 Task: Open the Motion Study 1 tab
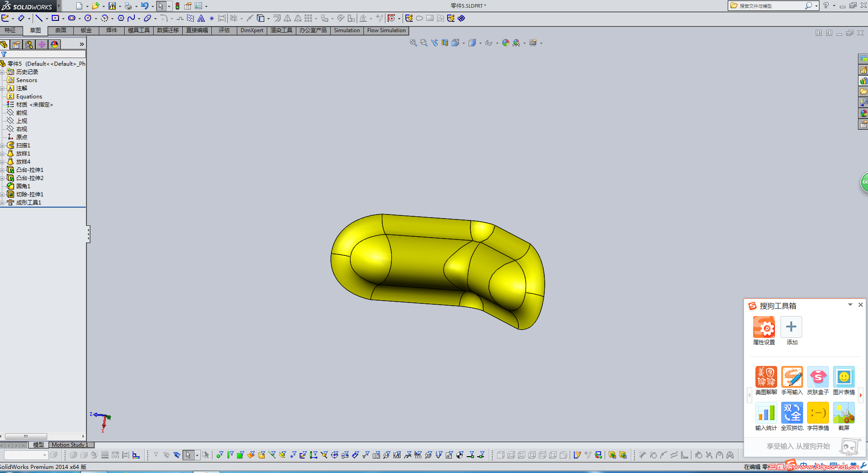point(70,445)
